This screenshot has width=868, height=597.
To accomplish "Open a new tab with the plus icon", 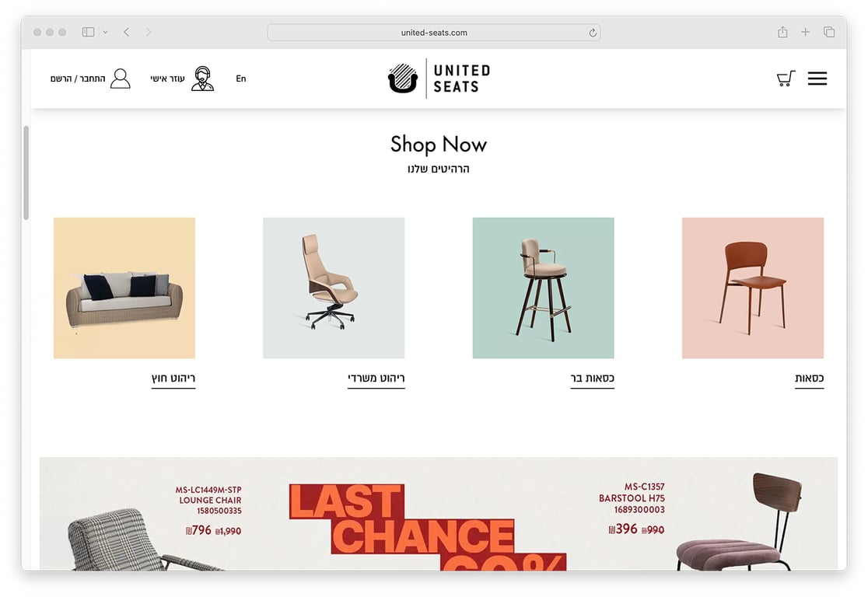I will 806,32.
